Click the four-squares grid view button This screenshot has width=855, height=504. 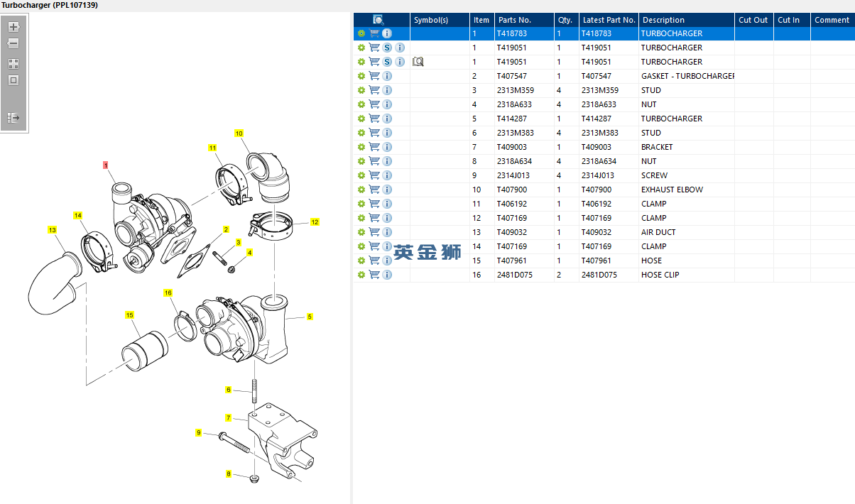click(13, 63)
